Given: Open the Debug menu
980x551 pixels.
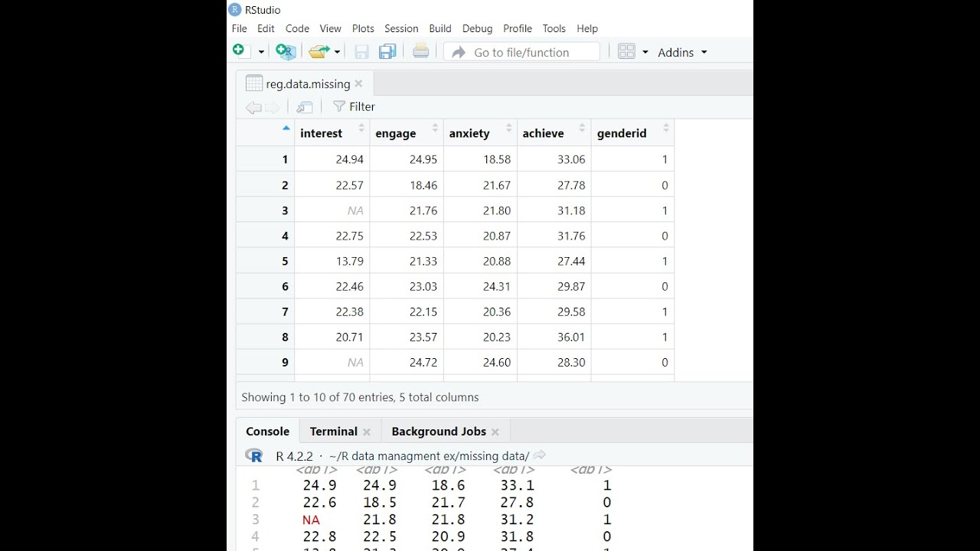Looking at the screenshot, I should [477, 28].
